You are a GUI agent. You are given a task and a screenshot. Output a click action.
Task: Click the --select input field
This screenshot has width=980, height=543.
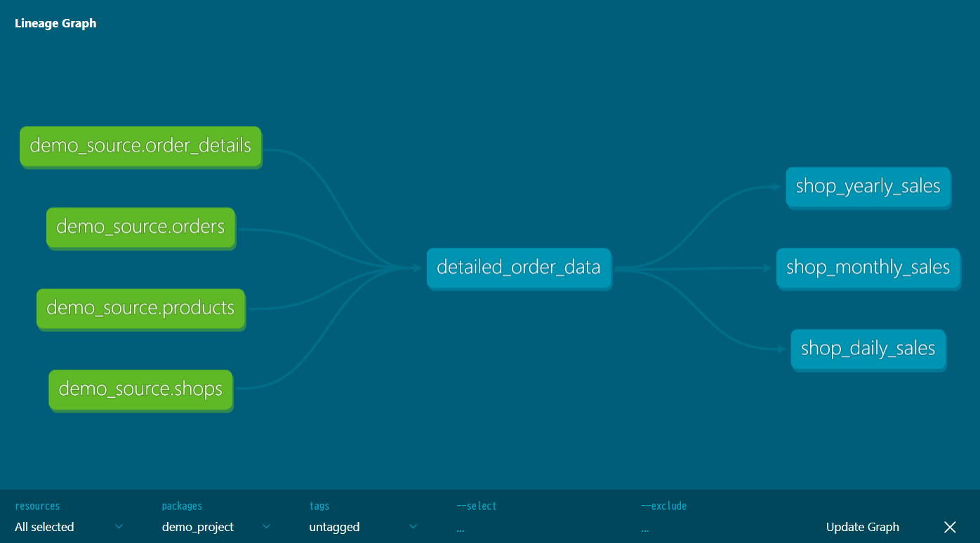click(541, 528)
